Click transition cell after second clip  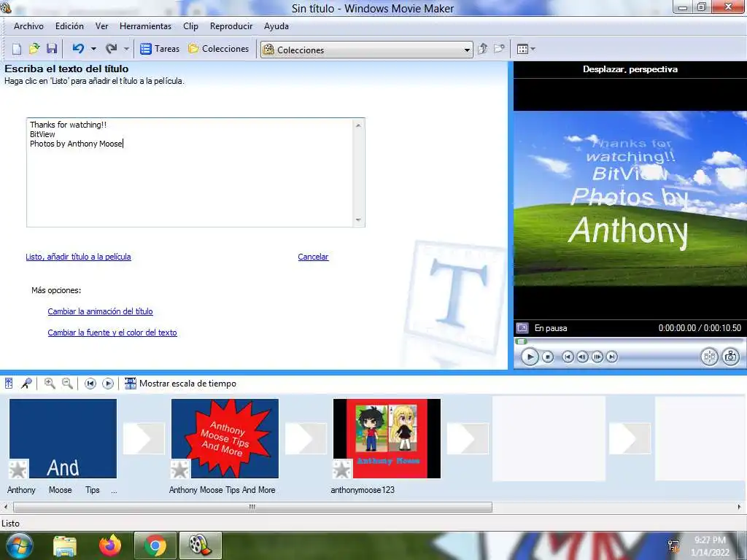306,438
